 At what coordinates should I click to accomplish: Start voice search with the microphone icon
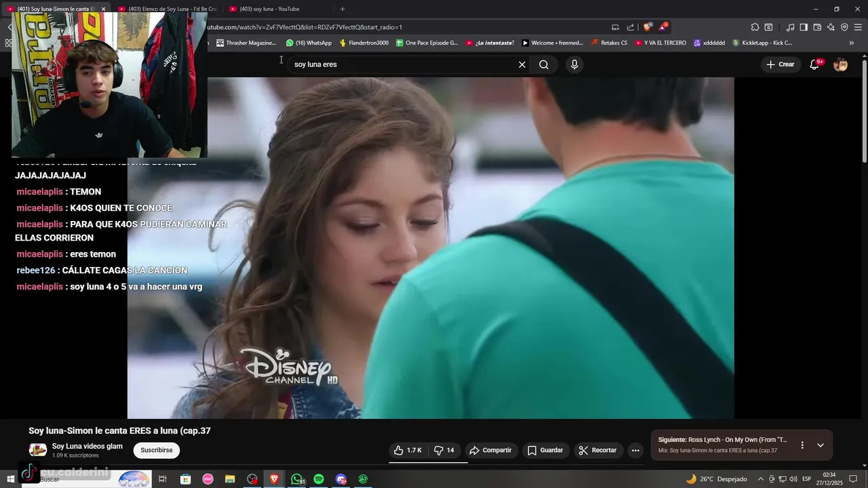pos(574,64)
